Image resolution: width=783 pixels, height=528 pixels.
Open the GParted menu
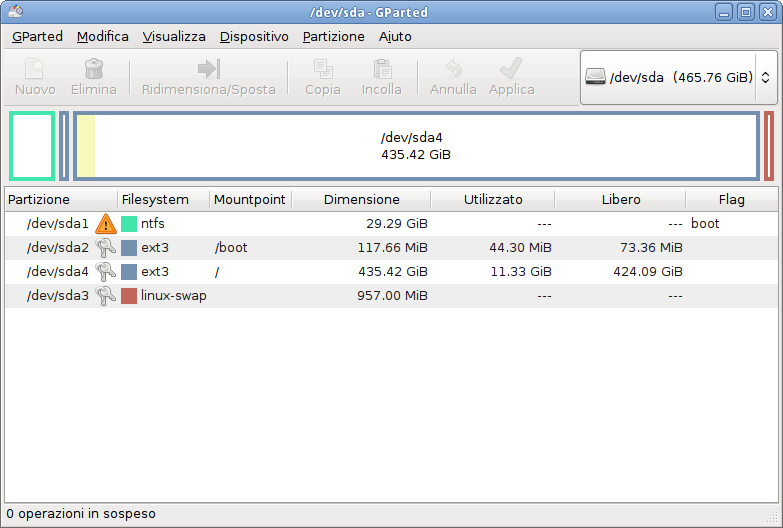37,36
